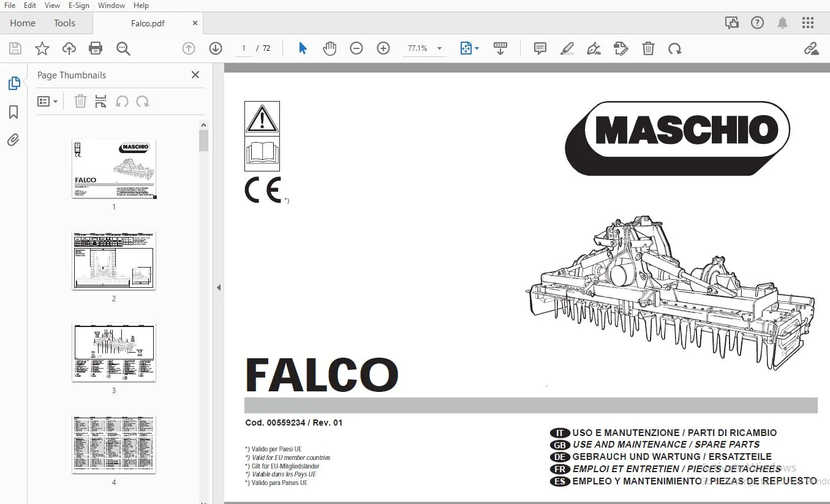This screenshot has height=504, width=830.
Task: View notifications bell
Action: point(783,23)
